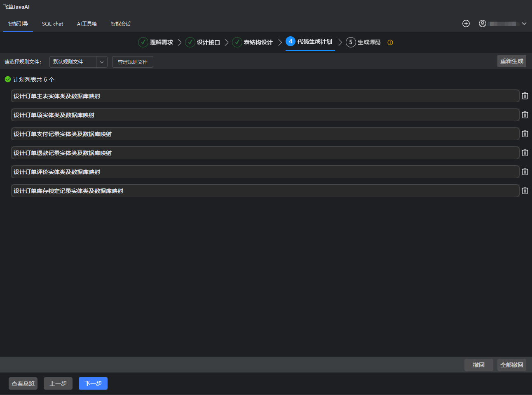Open the 默认规则文件 dropdown
This screenshot has width=532, height=395.
coord(78,62)
